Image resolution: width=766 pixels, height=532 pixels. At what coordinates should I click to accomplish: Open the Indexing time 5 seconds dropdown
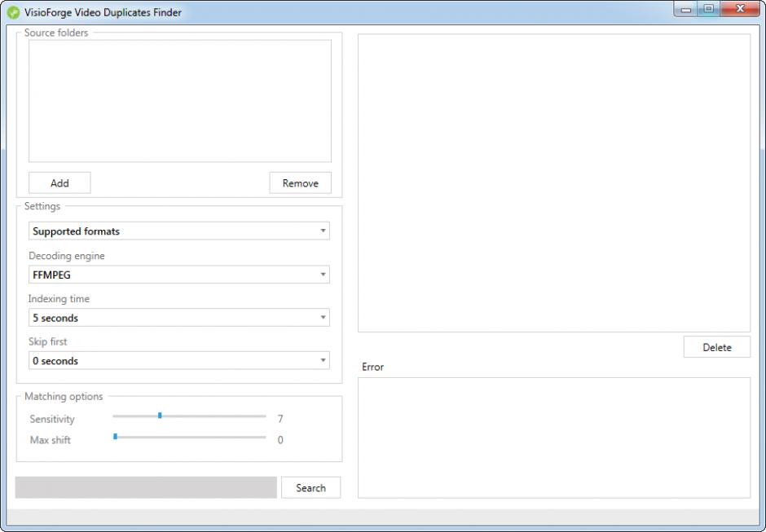pos(179,318)
